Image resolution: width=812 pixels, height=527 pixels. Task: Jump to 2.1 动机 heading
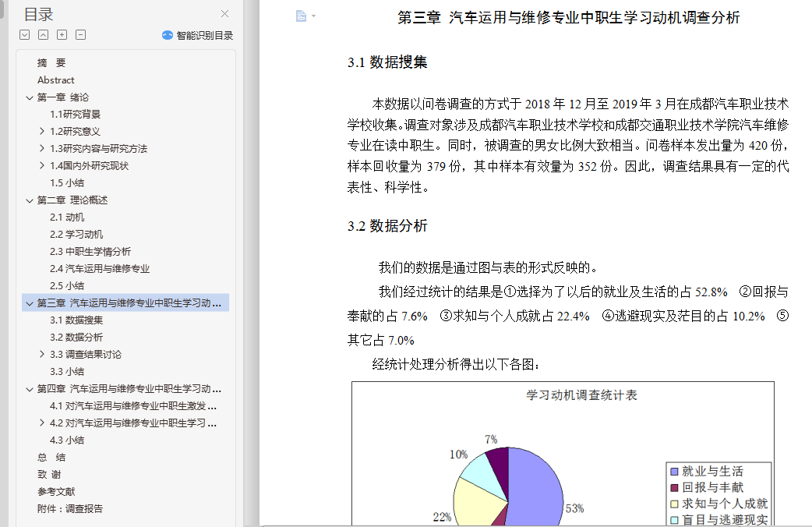[67, 218]
